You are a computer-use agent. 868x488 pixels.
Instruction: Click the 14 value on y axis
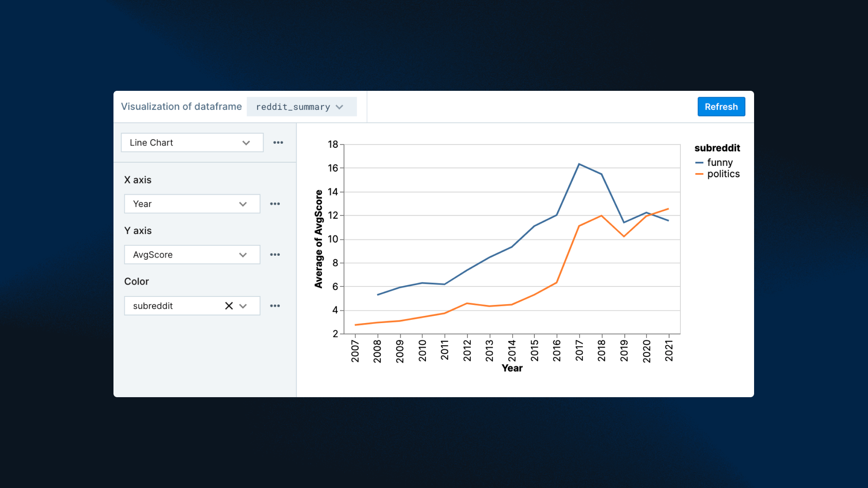(x=333, y=192)
